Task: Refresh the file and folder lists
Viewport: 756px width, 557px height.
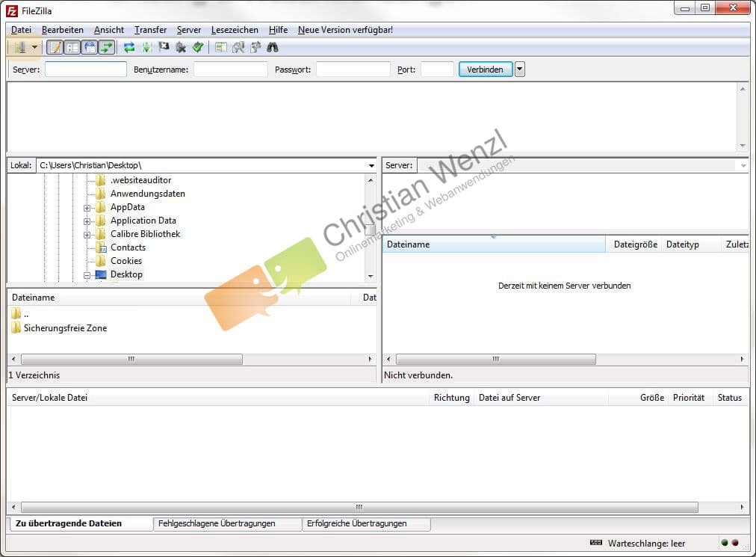Action: pyautogui.click(x=128, y=47)
